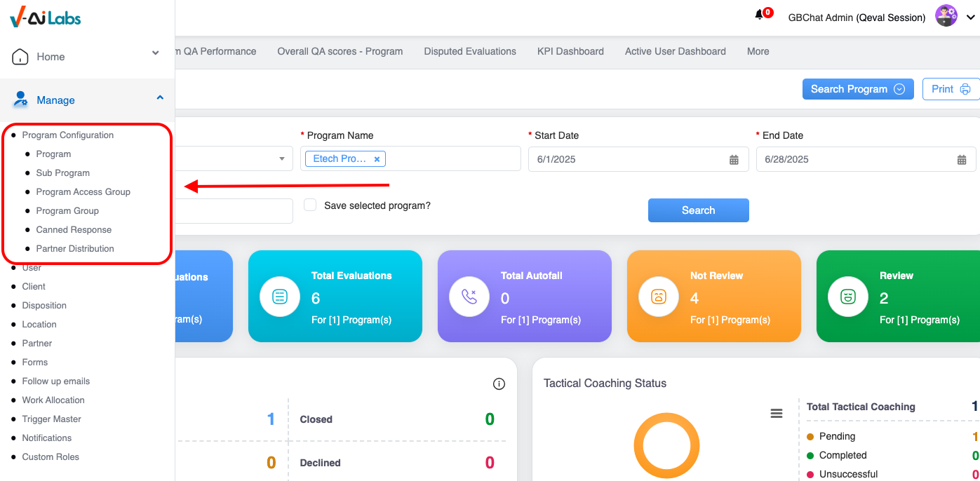Open the Program Name multi-select field
This screenshot has height=481, width=980.
410,158
